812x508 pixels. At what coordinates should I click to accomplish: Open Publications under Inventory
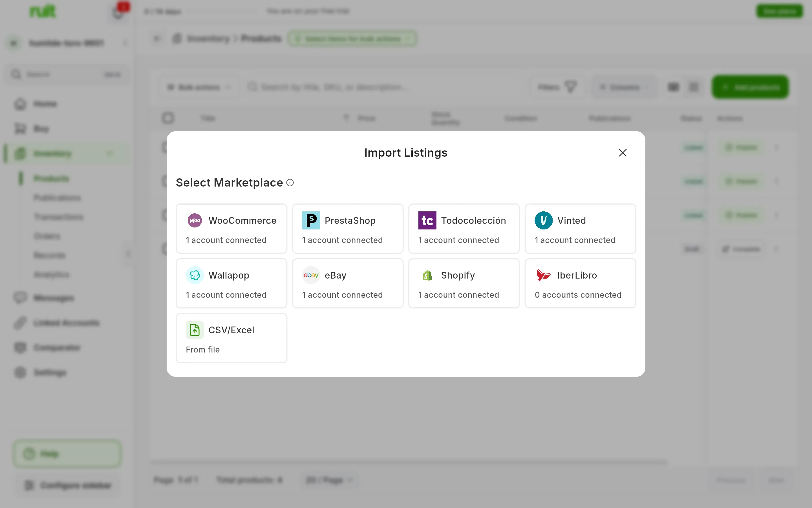[57, 198]
